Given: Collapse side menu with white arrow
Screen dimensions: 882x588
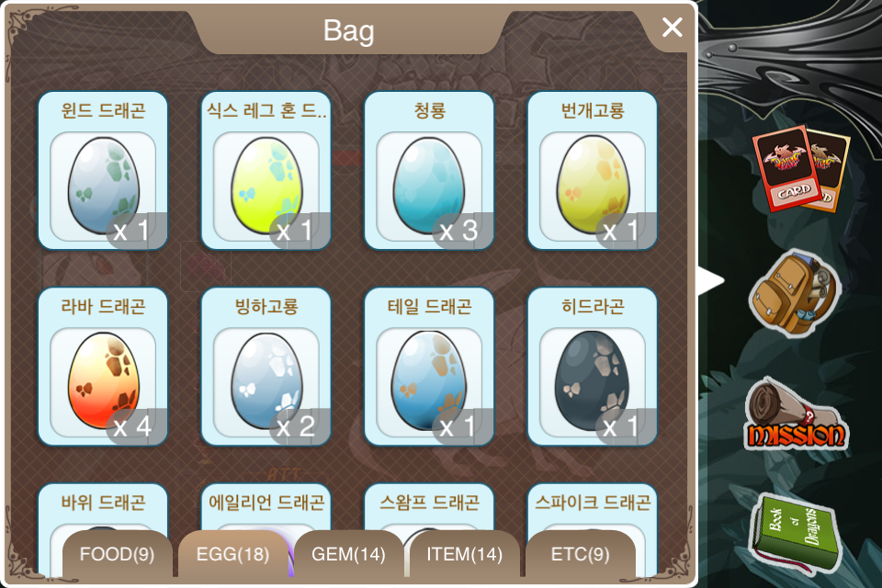Looking at the screenshot, I should click(711, 281).
